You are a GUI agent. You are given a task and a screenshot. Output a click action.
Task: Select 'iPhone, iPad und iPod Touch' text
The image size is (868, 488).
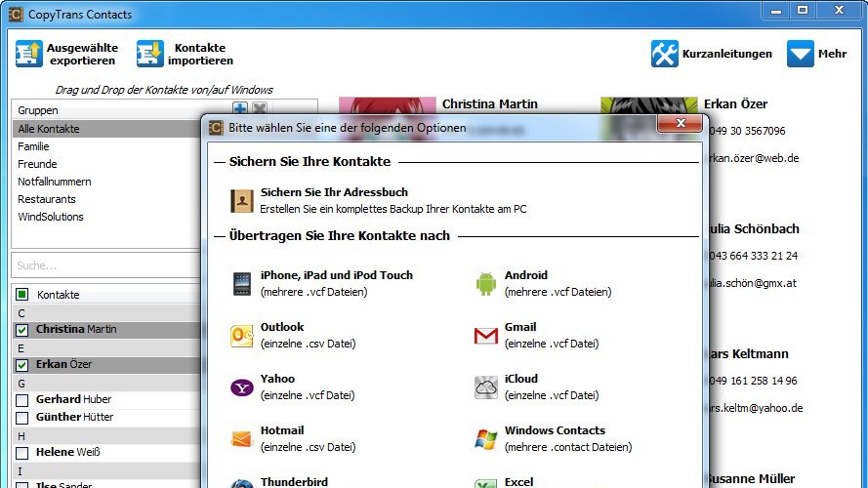tap(337, 275)
